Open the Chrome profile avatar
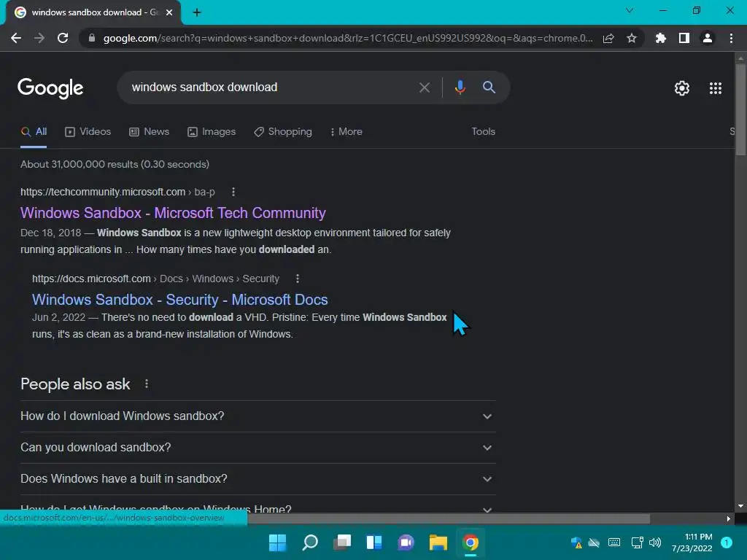 [708, 38]
